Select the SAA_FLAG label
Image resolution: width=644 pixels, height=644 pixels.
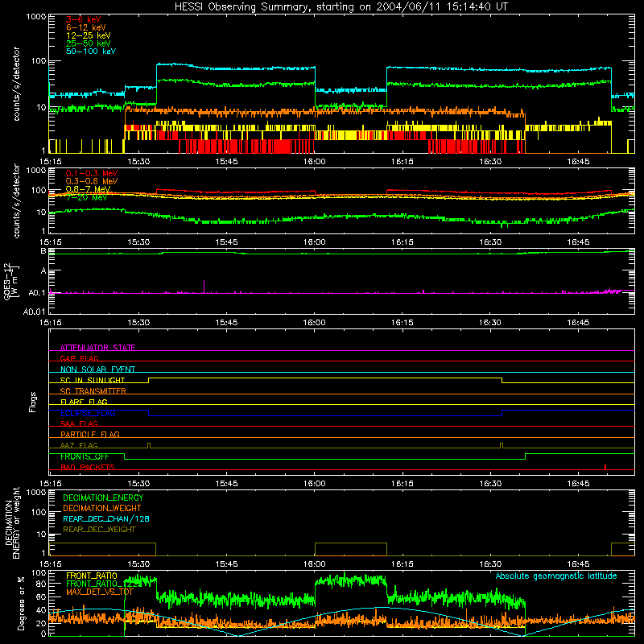tap(79, 423)
